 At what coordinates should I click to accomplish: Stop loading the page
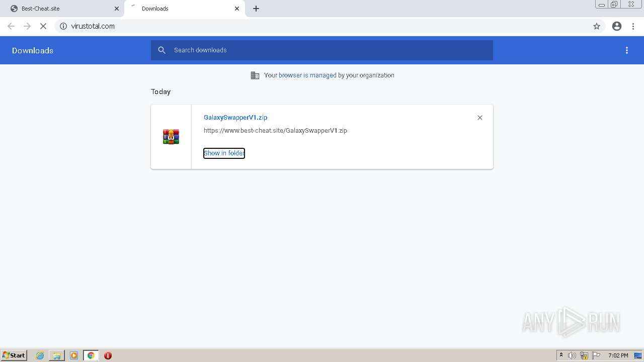point(43,26)
